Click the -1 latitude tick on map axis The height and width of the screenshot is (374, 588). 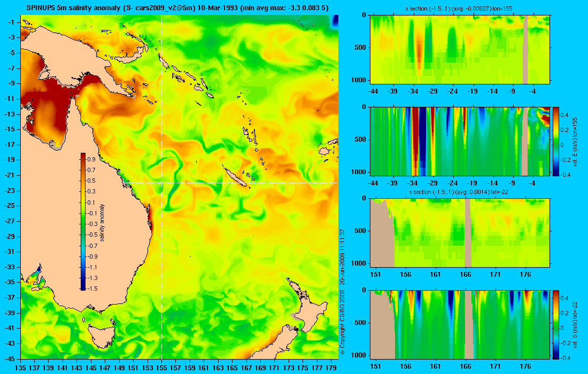[11, 22]
